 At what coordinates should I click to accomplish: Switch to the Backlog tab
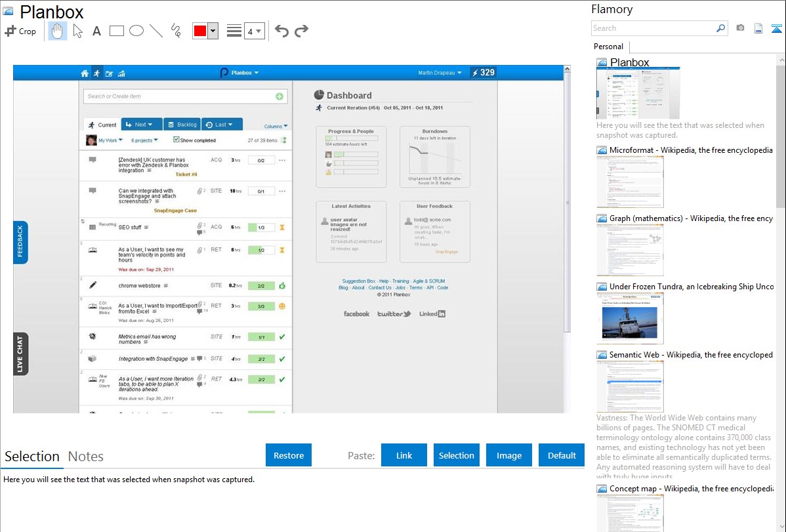click(x=182, y=125)
